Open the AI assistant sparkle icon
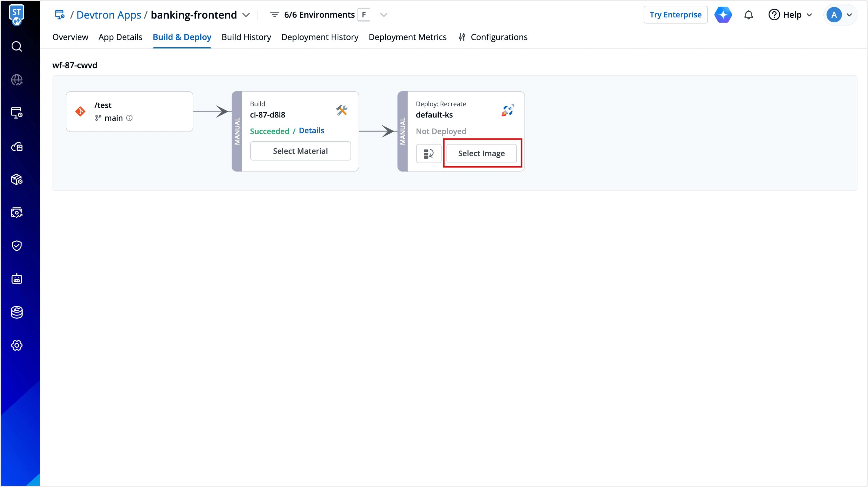This screenshot has width=868, height=487. point(723,15)
